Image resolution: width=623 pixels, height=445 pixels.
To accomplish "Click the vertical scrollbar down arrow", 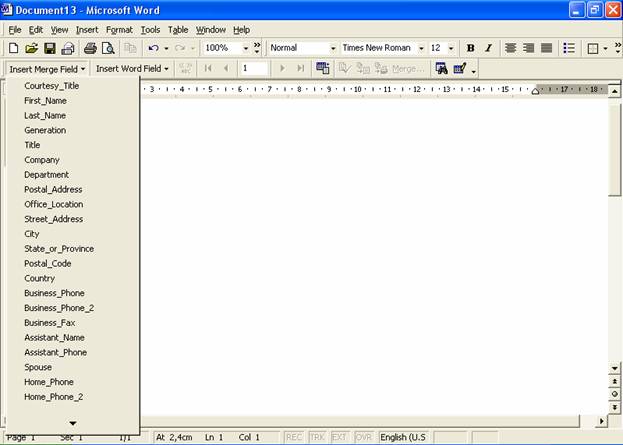I will tap(615, 368).
